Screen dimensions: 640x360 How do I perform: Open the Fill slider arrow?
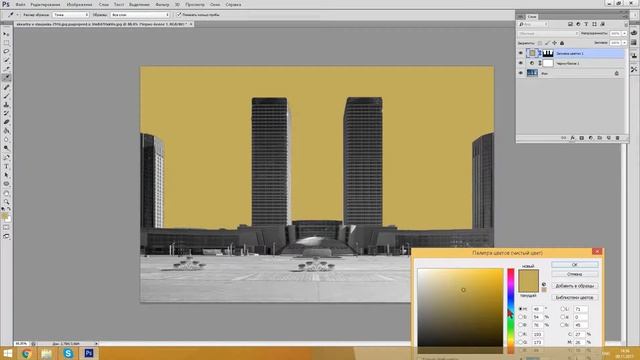coord(624,43)
